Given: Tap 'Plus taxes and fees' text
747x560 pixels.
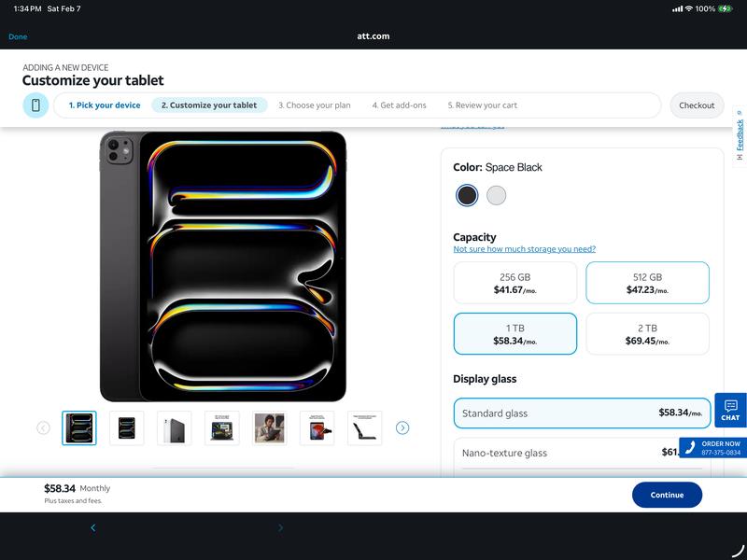Looking at the screenshot, I should coord(73,500).
